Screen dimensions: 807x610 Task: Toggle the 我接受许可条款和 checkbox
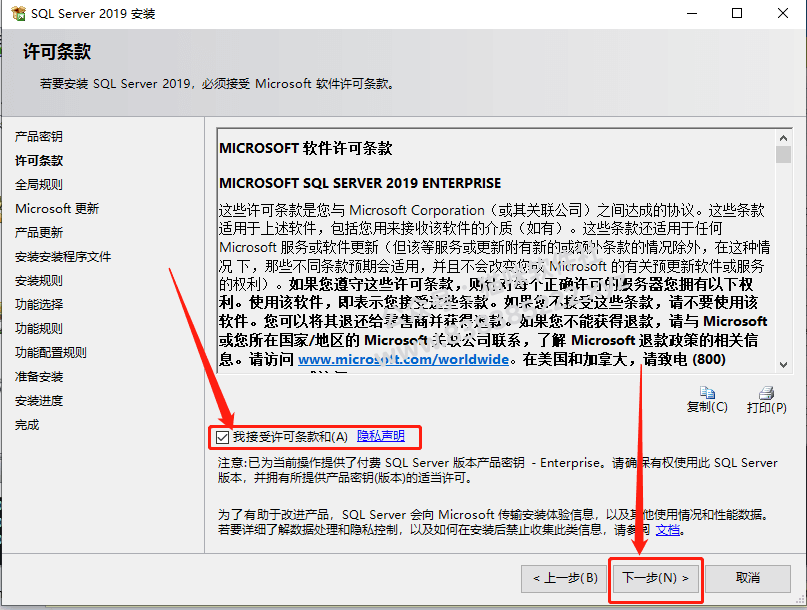point(222,437)
